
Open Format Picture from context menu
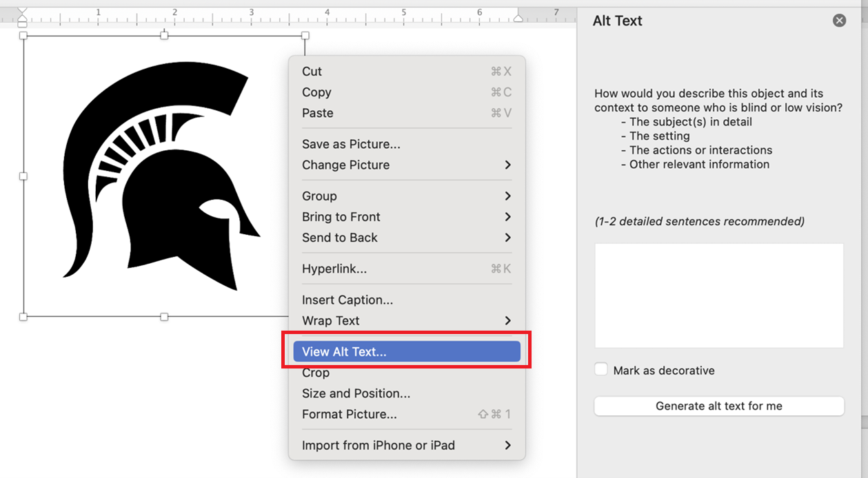coord(350,414)
